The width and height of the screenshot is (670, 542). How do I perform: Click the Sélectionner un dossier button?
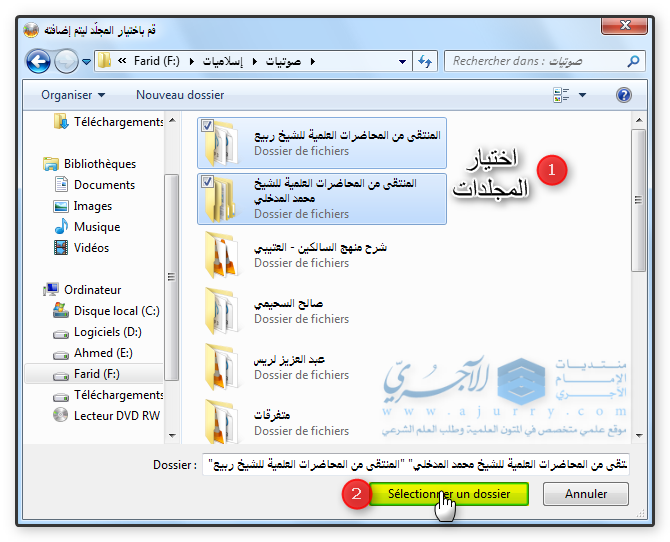tap(449, 494)
